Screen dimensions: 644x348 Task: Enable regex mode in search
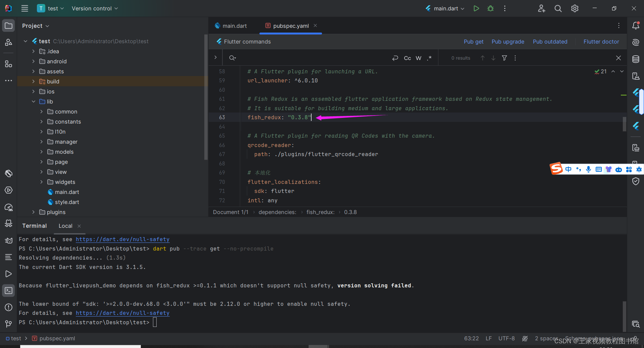coord(429,58)
